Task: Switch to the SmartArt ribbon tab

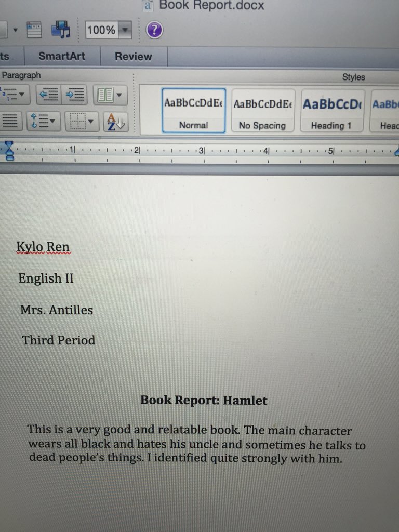Action: coord(62,56)
